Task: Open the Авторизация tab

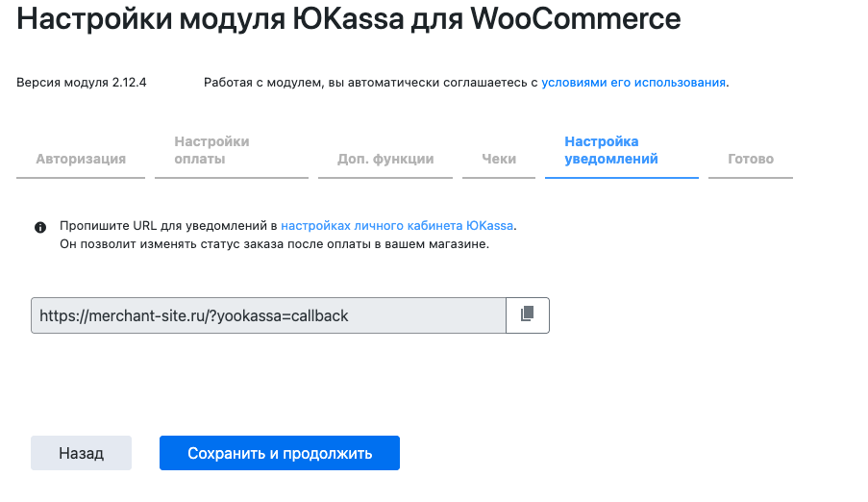Action: tap(81, 160)
